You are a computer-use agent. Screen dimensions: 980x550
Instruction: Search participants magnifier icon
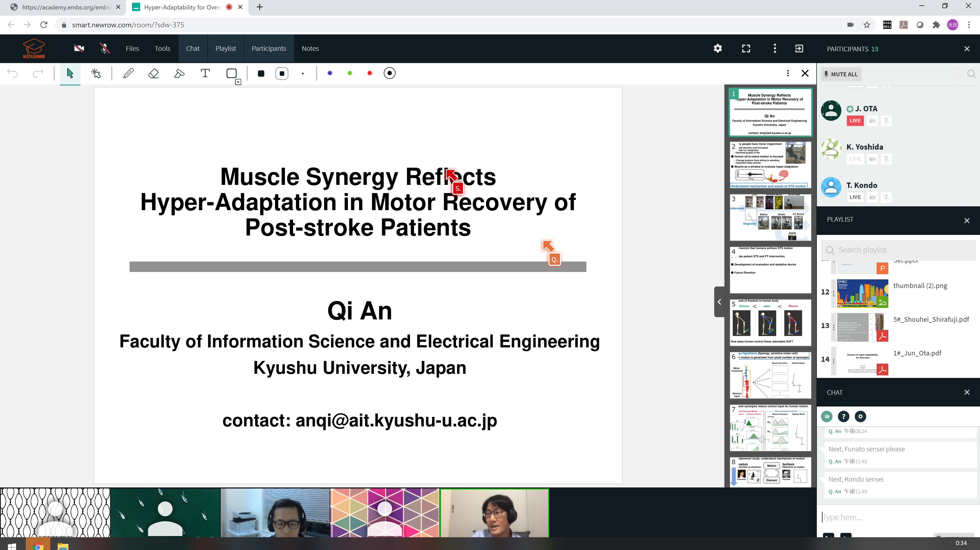[x=971, y=74]
